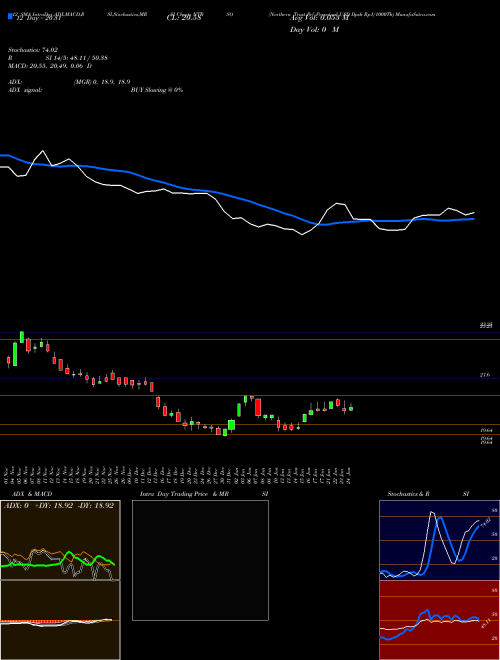
Task: Click the 'Stochastics: 74.02' readout
Action: 33,50
